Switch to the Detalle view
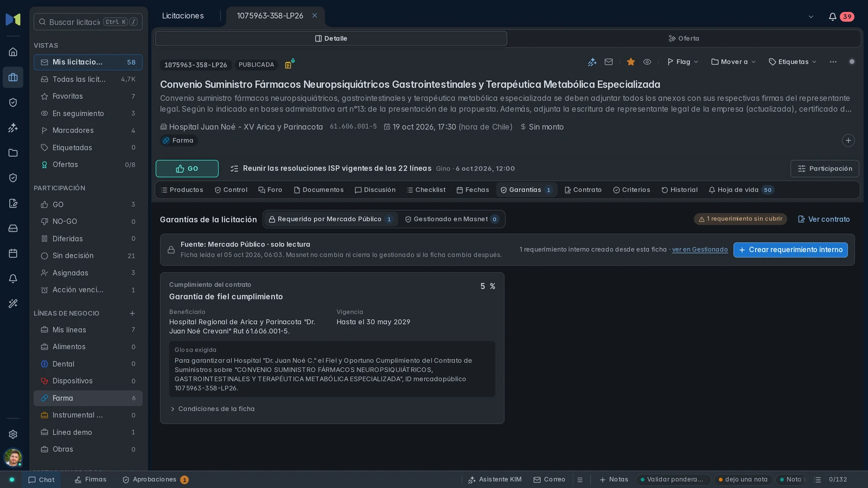 [x=331, y=38]
